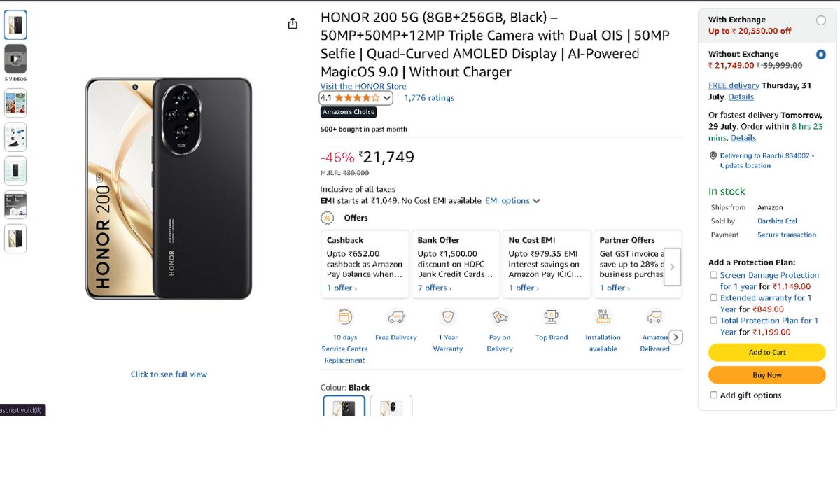Click the Pay on Delivery icon
Image resolution: width=840 pixels, height=504 pixels.
point(500,317)
